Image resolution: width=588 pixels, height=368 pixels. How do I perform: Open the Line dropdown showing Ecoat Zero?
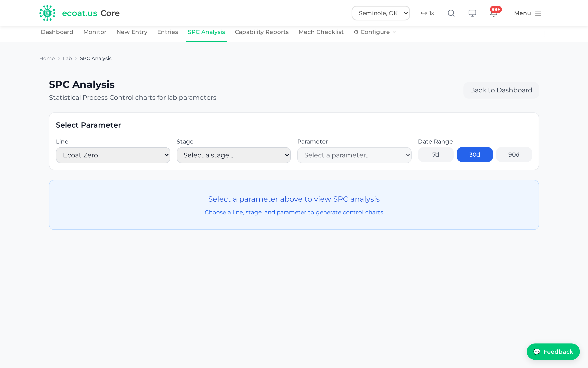[x=113, y=155]
